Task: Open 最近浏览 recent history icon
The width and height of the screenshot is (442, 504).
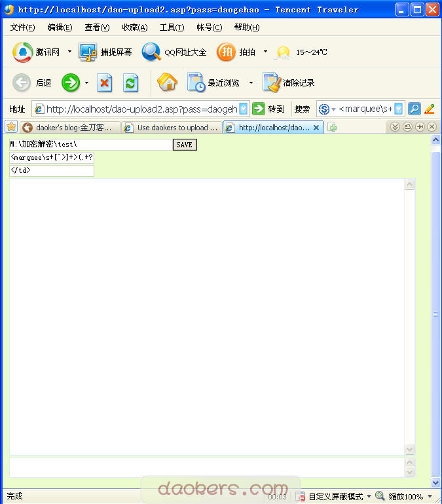Action: (x=196, y=82)
